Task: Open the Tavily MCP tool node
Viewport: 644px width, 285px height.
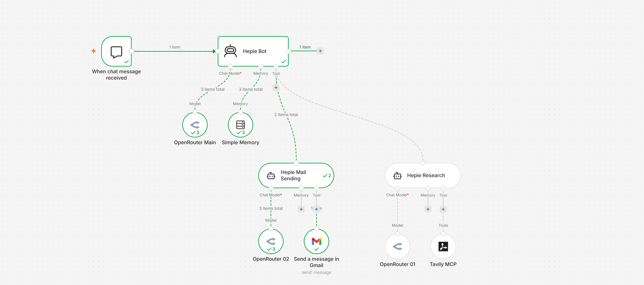Action: 443,247
